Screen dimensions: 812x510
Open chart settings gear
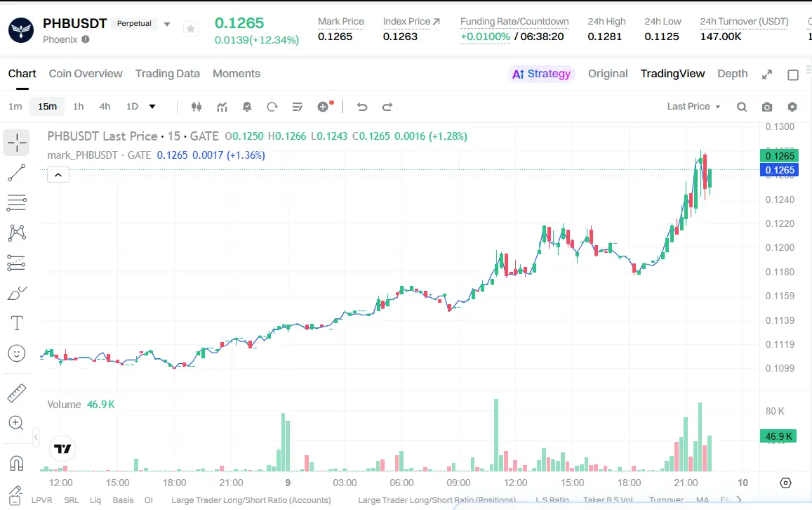pos(792,107)
